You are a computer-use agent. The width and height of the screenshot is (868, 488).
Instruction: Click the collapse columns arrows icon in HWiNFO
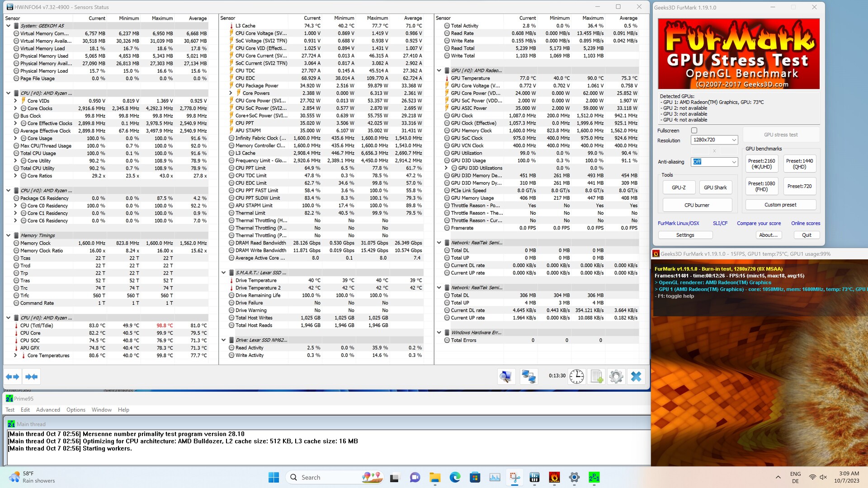[31, 376]
